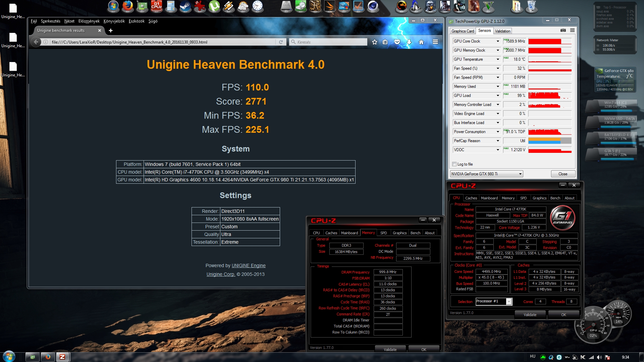Viewport: 644px width, 362px height.
Task: Click the Close button in GPU-Z
Action: pos(563,174)
